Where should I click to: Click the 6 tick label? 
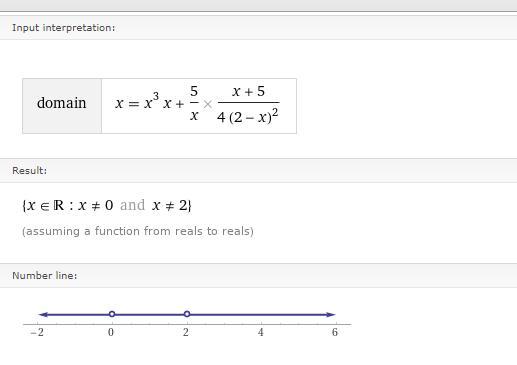(x=335, y=332)
